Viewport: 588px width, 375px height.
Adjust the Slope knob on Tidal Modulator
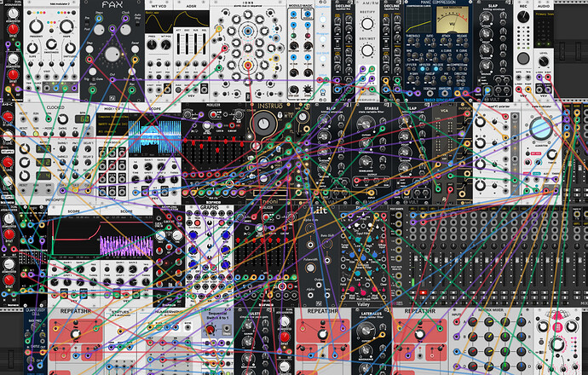(32, 48)
